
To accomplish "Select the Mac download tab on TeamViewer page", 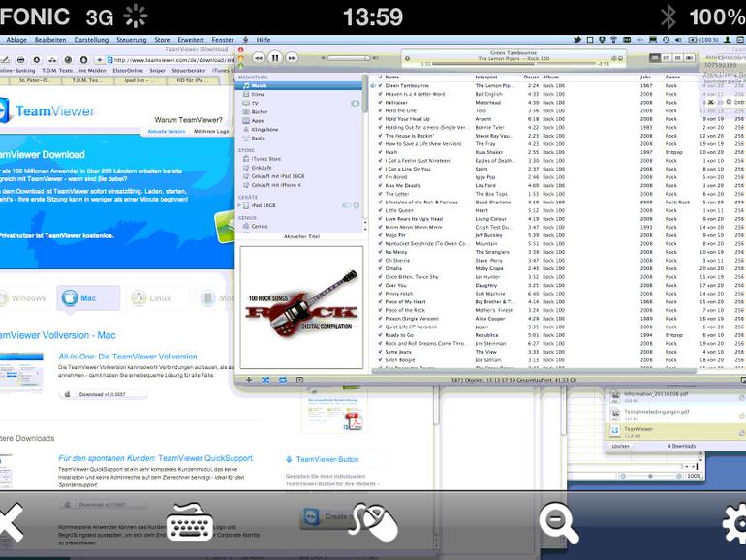I will 88,297.
